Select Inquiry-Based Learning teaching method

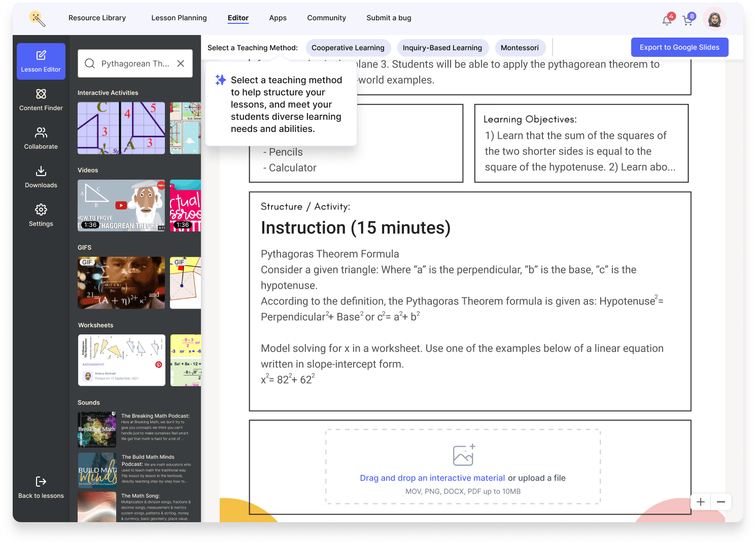click(x=442, y=48)
